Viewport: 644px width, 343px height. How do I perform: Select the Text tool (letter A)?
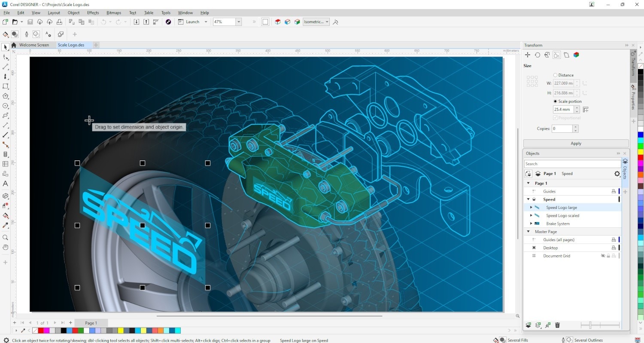point(6,184)
